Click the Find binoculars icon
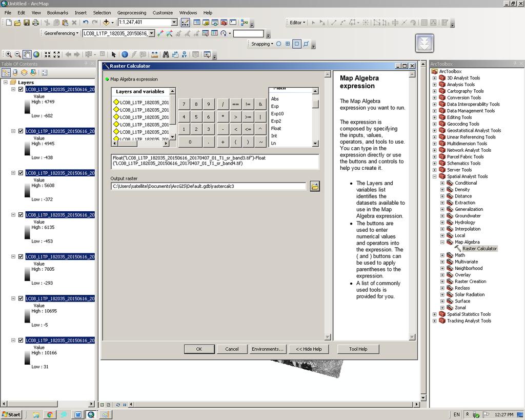Screen dimensions: 525x420 coord(166,54)
